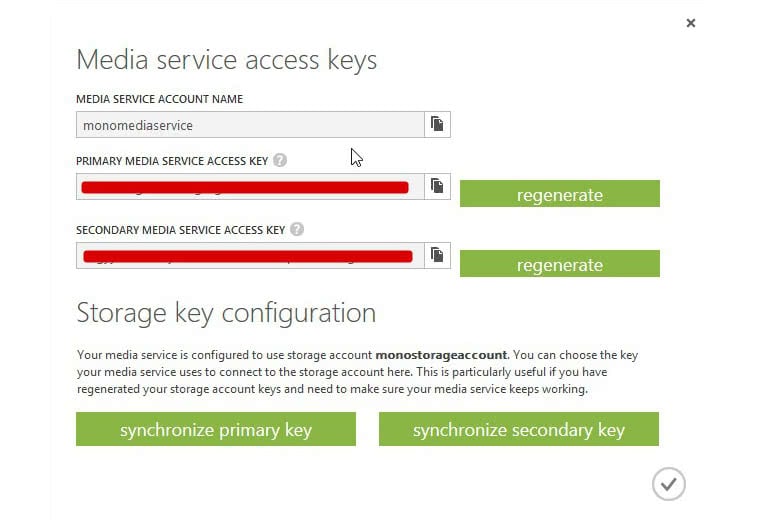Focus the secondary access key field

(250, 255)
